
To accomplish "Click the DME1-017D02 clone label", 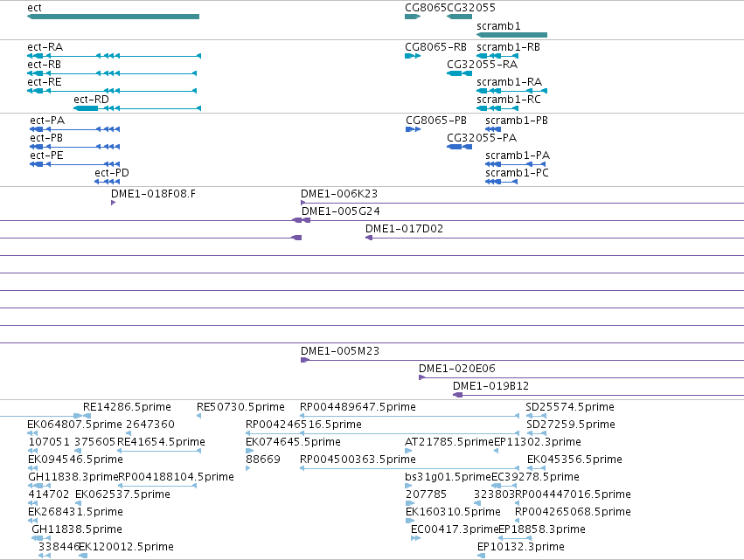I will (x=404, y=229).
